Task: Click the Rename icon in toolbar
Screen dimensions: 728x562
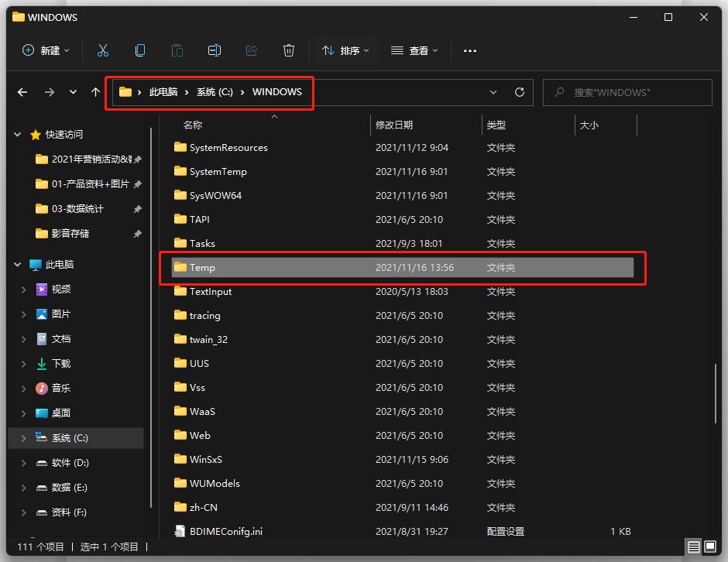Action: click(215, 50)
